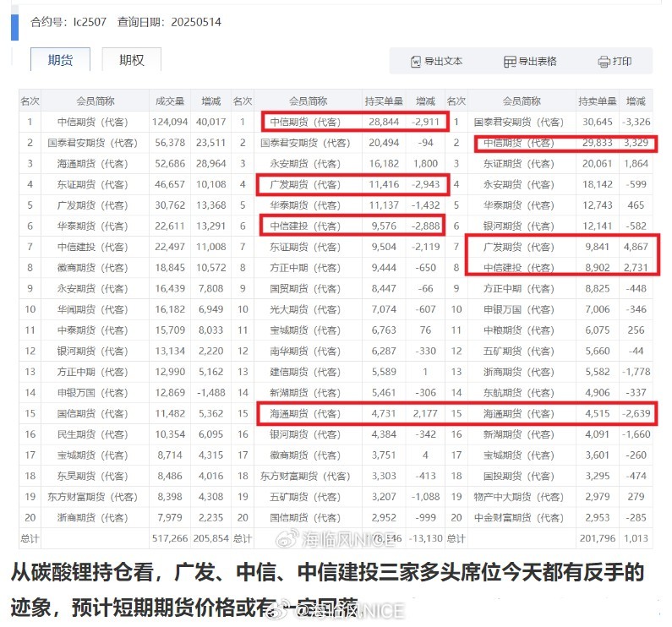The height and width of the screenshot is (627, 672).
Task: Click 中信期货（代客）in the short position ranking
Action: tap(518, 143)
